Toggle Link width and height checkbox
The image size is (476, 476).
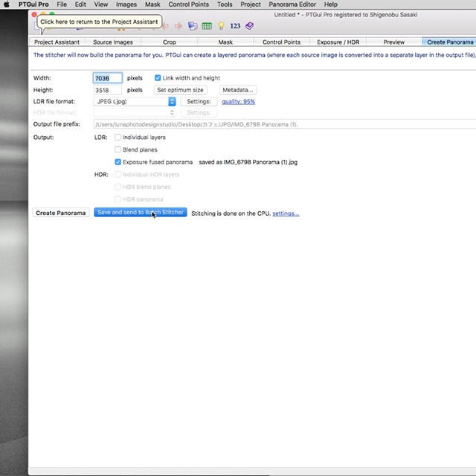[x=158, y=78]
